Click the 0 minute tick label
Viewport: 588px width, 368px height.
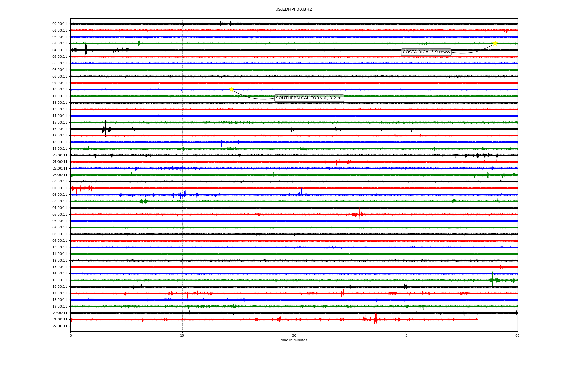tap(71, 335)
